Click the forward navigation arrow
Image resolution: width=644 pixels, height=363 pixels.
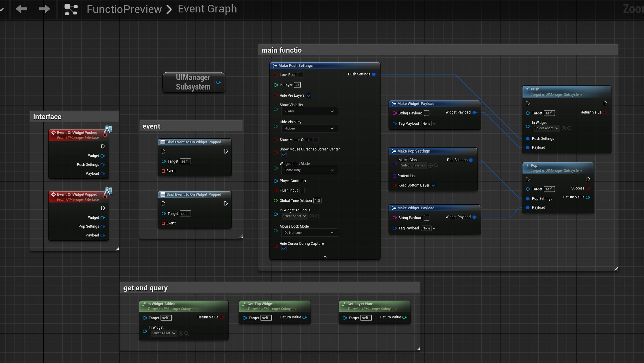pos(44,9)
